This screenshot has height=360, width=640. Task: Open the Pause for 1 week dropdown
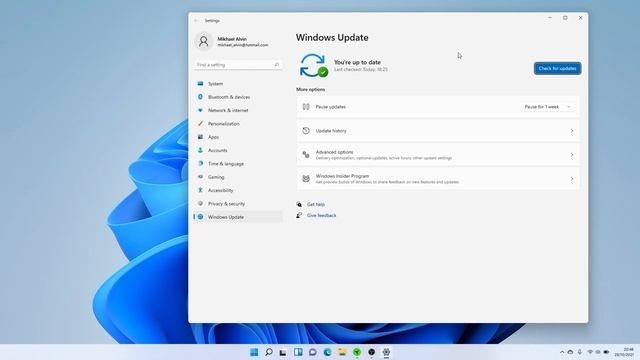coord(548,107)
